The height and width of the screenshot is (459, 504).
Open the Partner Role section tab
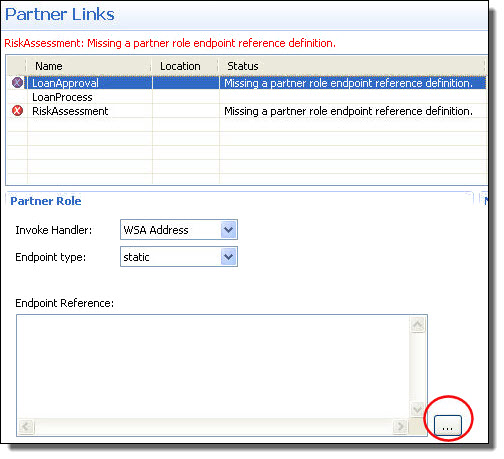click(x=46, y=201)
